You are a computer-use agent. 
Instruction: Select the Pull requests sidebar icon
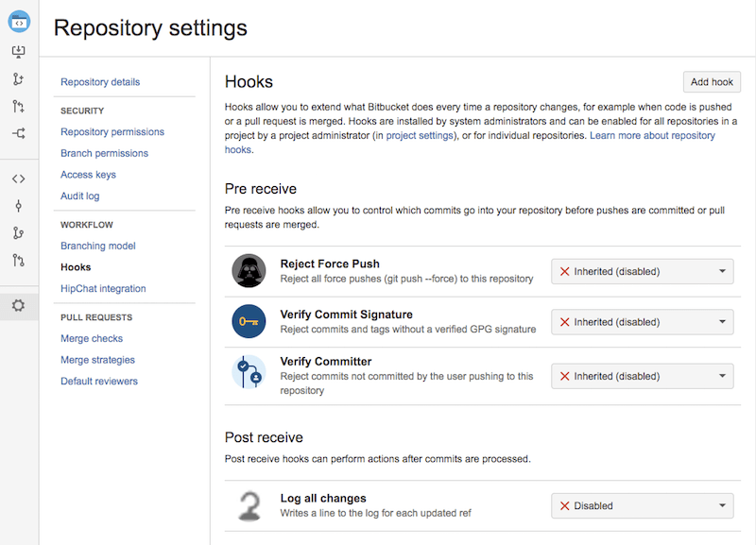coord(20,261)
